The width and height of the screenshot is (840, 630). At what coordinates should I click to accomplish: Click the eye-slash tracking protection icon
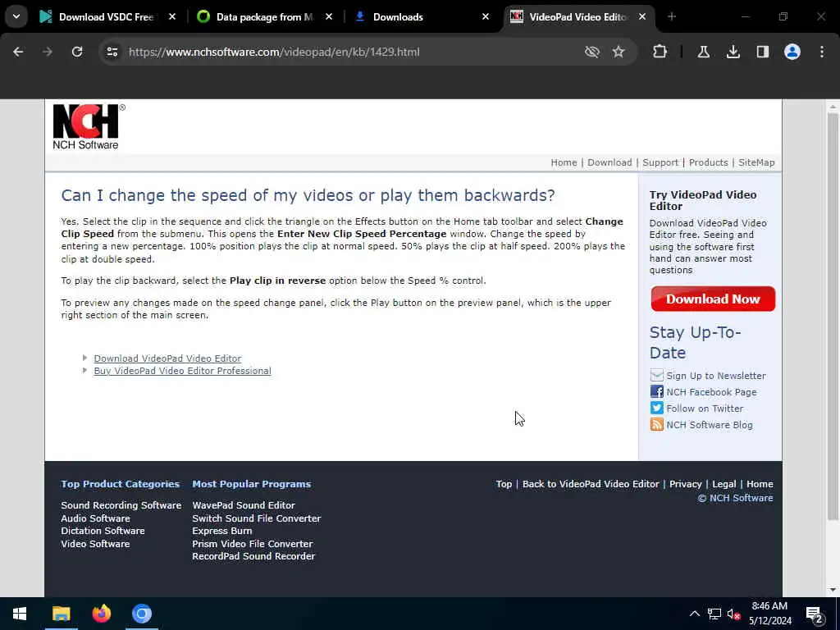coord(591,52)
